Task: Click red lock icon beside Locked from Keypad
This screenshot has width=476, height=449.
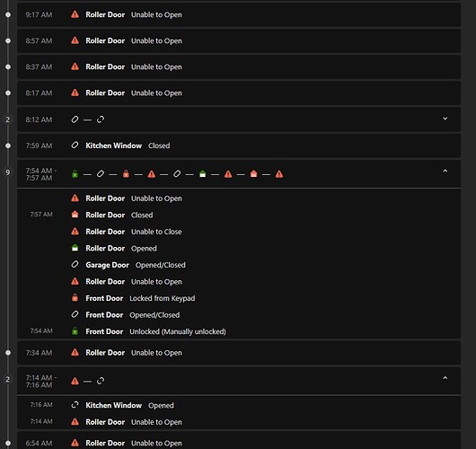Action: (x=75, y=298)
